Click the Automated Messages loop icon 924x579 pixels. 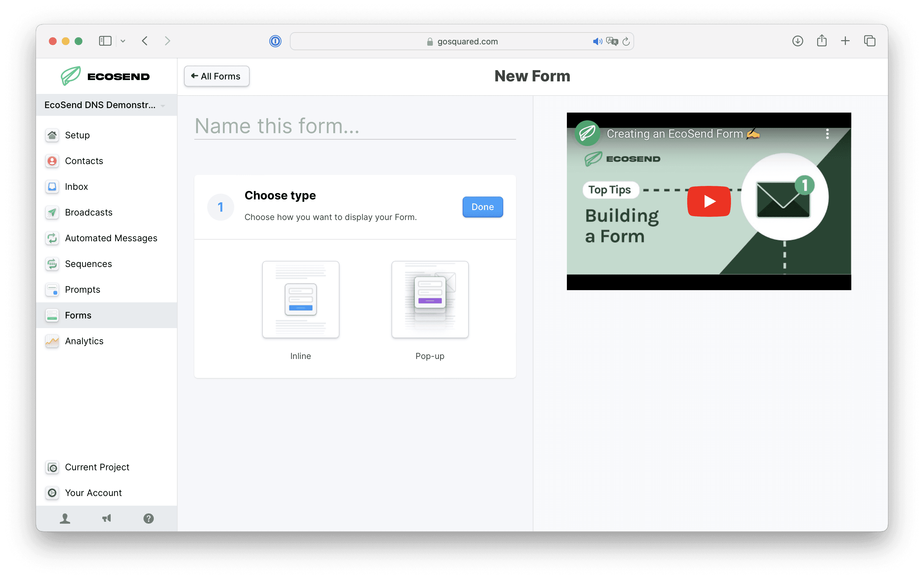[x=52, y=238]
